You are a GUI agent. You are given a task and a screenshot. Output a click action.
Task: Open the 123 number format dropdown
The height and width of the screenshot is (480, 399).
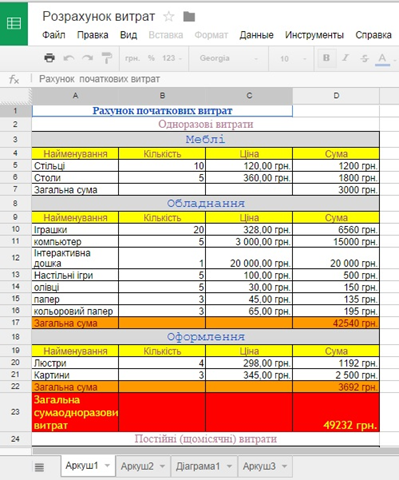tap(172, 58)
